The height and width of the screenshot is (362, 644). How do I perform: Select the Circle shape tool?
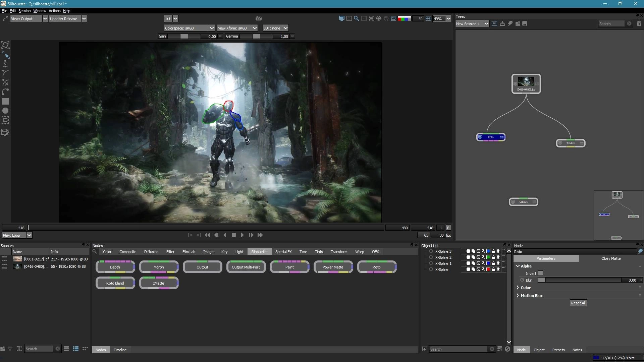5,111
